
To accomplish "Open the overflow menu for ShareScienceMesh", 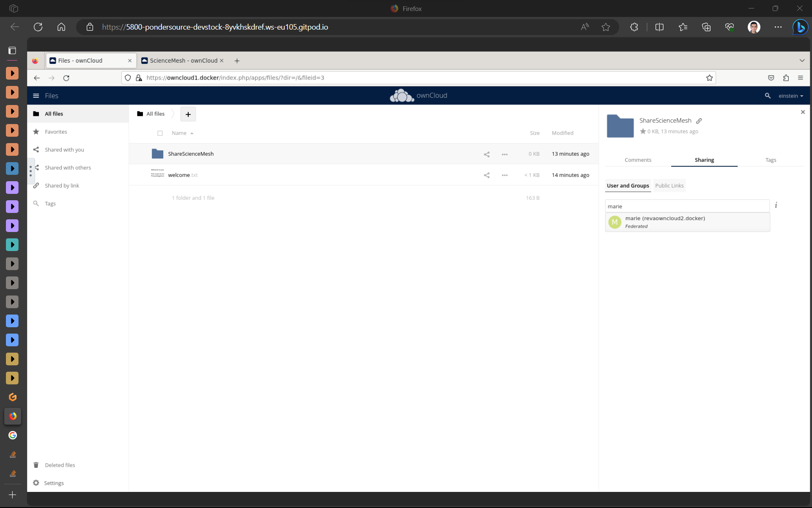I will pyautogui.click(x=505, y=154).
